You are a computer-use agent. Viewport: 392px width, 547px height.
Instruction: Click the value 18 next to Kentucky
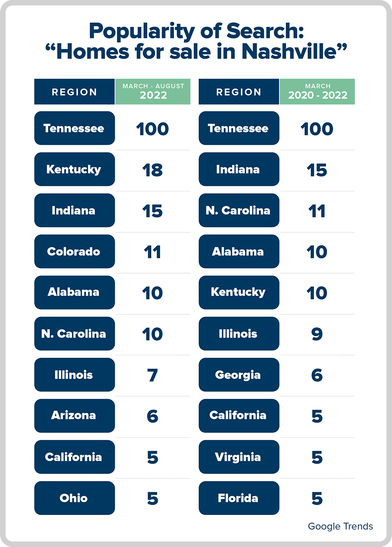pyautogui.click(x=152, y=170)
